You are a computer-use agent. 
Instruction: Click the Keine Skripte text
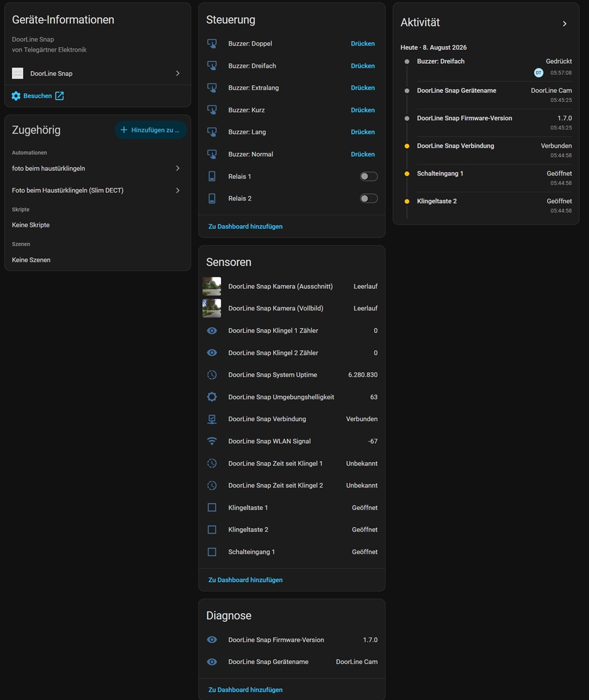31,225
